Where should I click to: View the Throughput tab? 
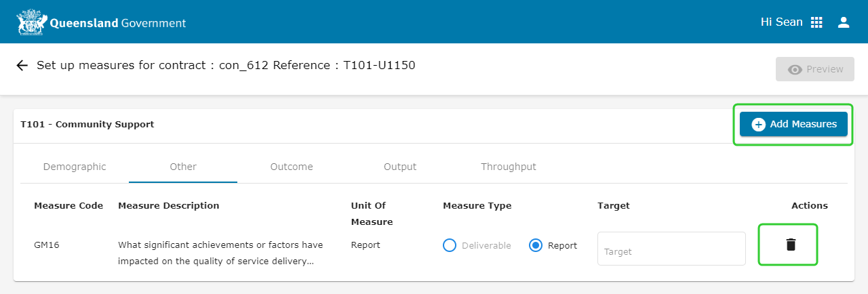click(509, 167)
